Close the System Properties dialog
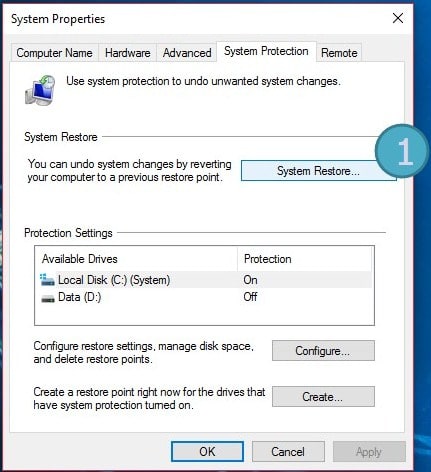The width and height of the screenshot is (431, 472). (398, 18)
